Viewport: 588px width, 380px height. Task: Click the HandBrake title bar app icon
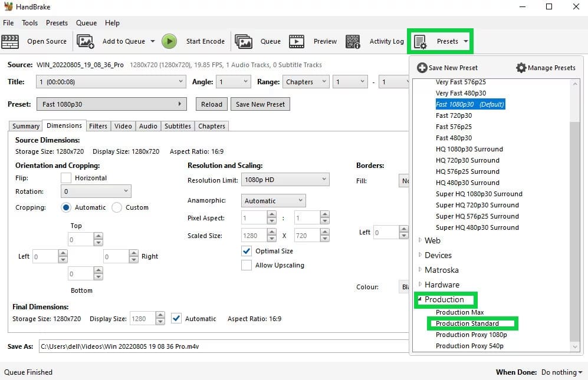pos(8,6)
